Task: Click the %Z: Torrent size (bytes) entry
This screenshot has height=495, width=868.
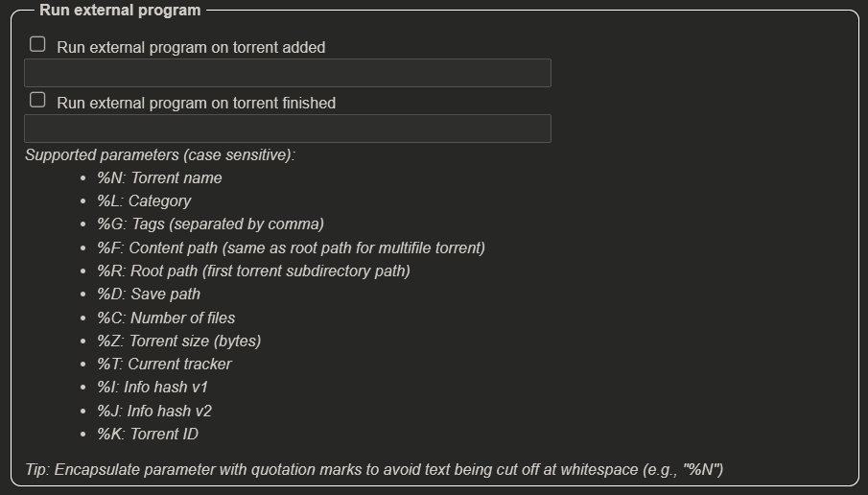Action: point(178,342)
